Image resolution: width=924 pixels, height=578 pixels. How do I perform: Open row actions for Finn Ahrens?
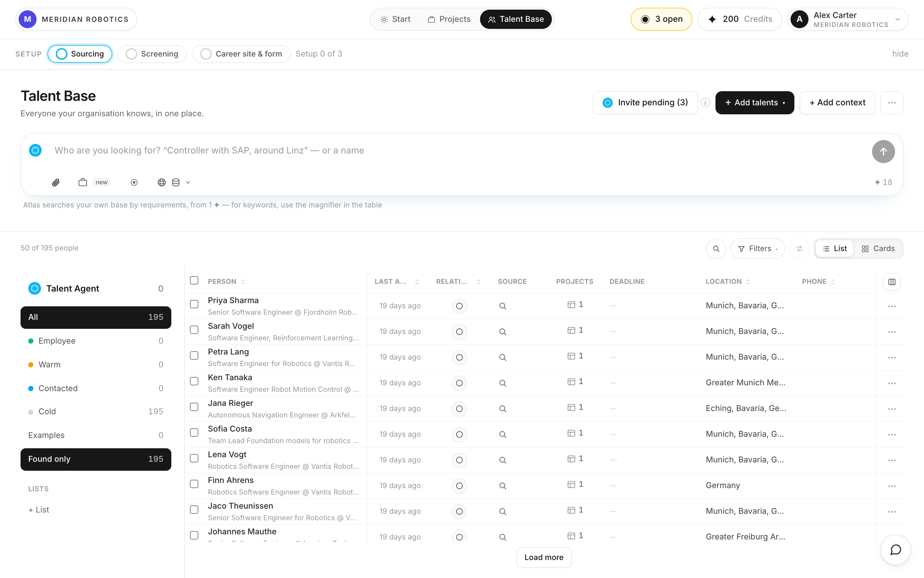point(892,486)
